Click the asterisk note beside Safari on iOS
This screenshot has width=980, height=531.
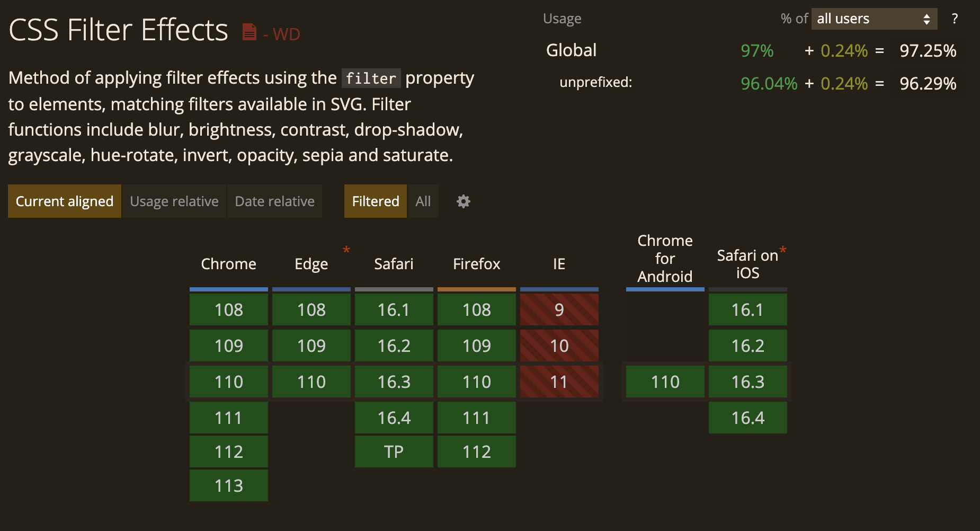click(783, 250)
